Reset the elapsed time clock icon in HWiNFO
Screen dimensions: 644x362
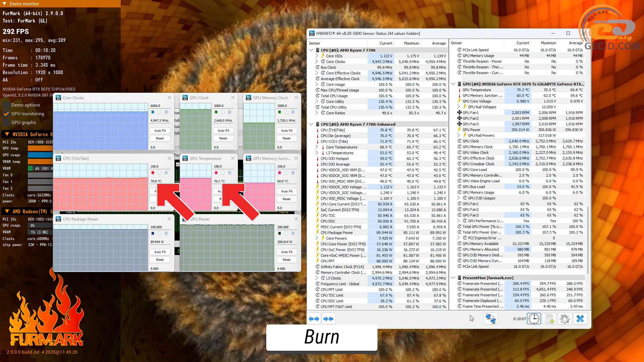point(534,319)
